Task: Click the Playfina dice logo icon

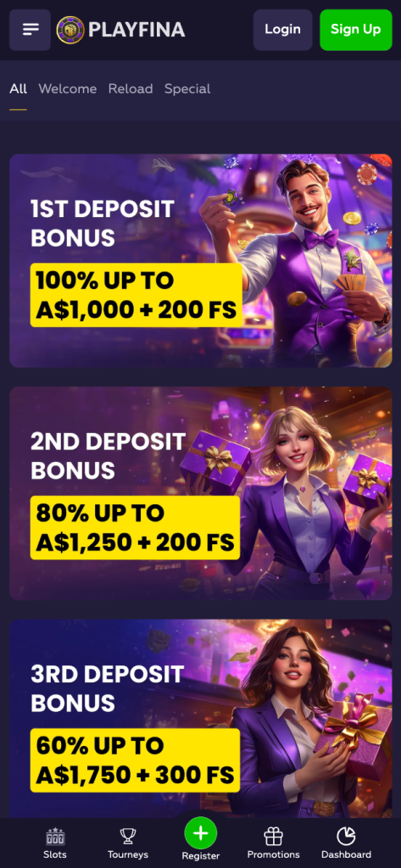Action: [x=70, y=30]
